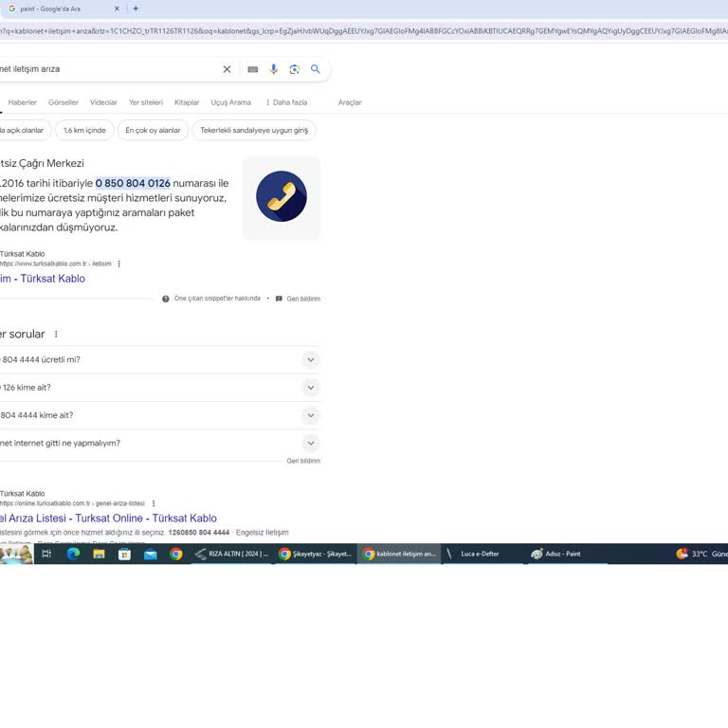Click the 'Türksat Kablo' site name above genel-ariza-listesi

[x=23, y=494]
